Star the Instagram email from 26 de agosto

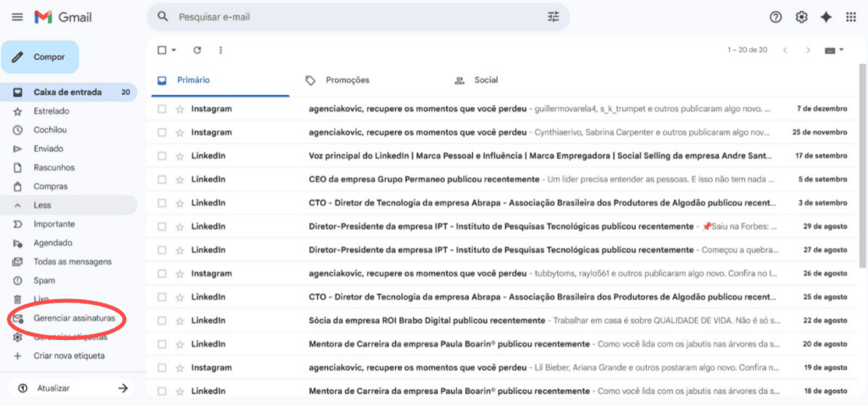tap(180, 274)
